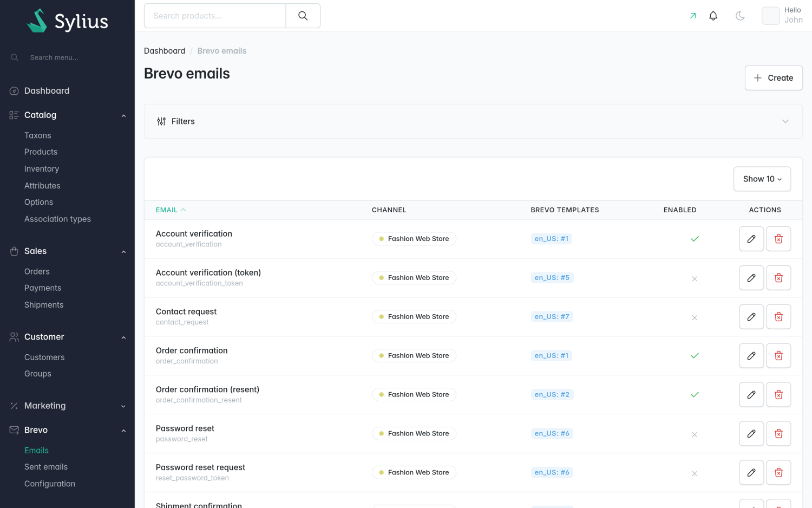Toggle dark mode with moon icon
The width and height of the screenshot is (812, 508).
click(x=740, y=16)
